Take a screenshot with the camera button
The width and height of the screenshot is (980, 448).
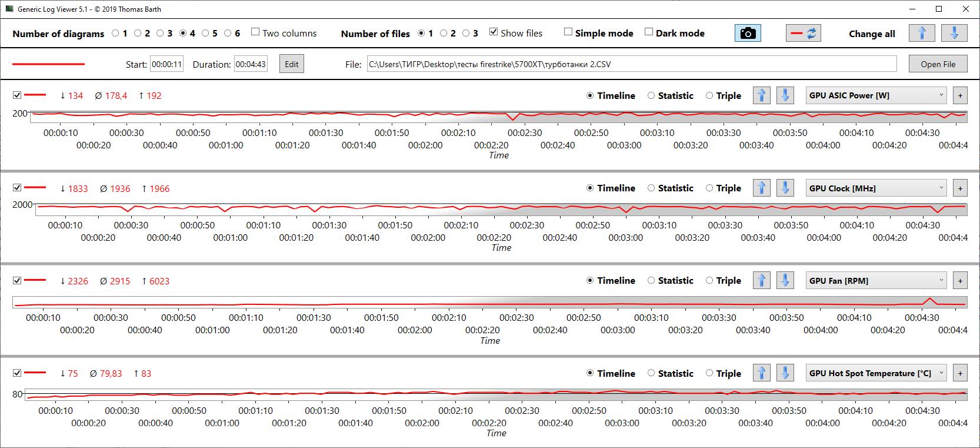[x=748, y=34]
